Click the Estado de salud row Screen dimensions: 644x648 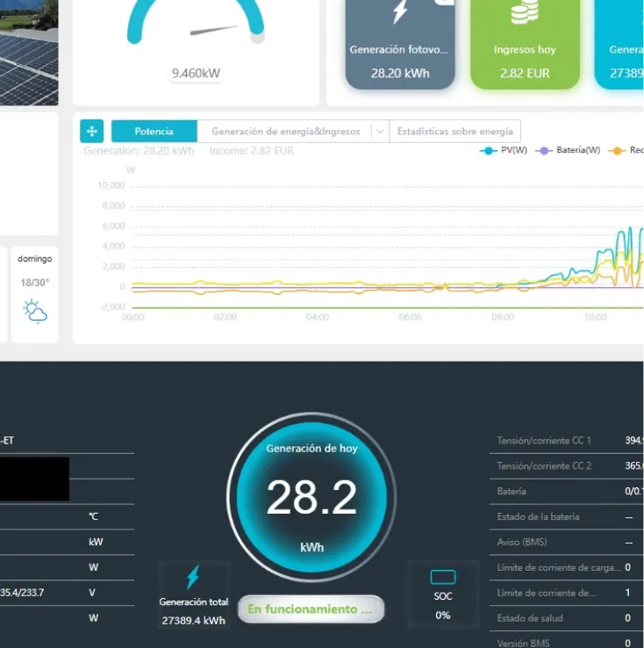click(x=566, y=618)
